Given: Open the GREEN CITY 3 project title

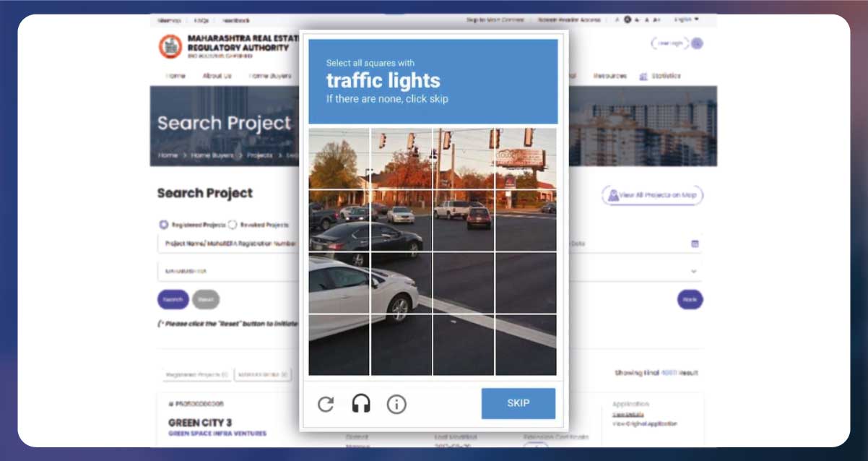Looking at the screenshot, I should coord(200,423).
